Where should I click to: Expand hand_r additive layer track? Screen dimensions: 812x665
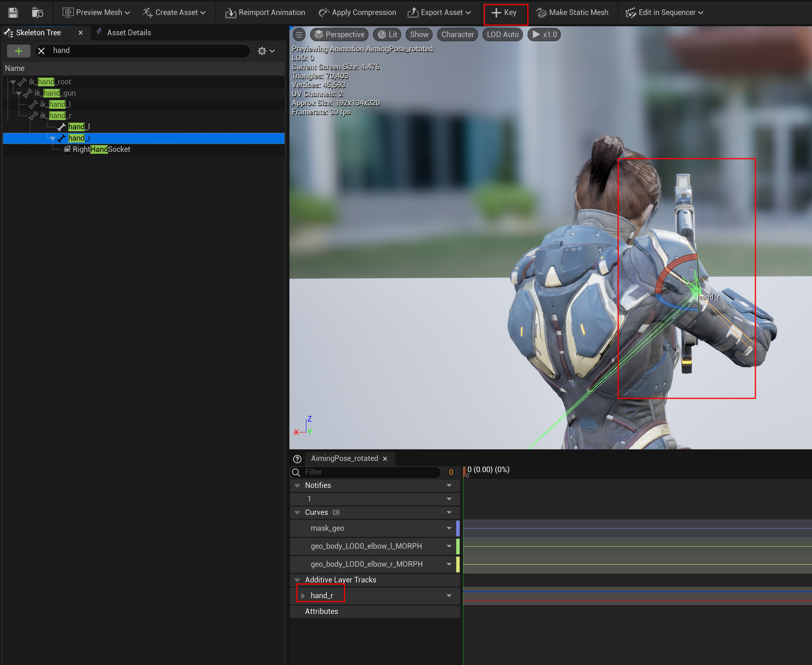[303, 596]
